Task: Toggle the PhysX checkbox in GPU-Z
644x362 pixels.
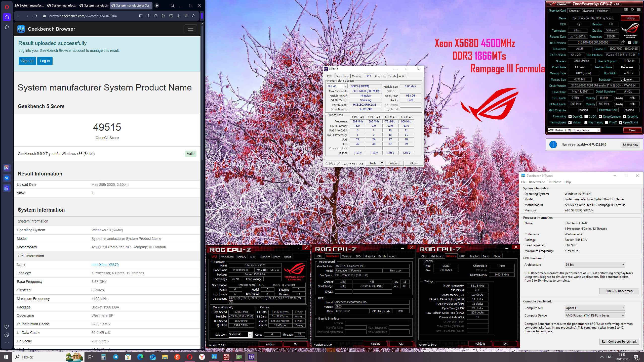Action: pos(607,122)
